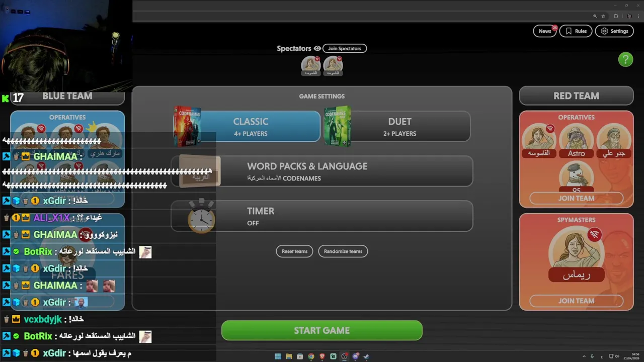Open Brave browser from the taskbar
The image size is (644, 362).
[x=322, y=356]
